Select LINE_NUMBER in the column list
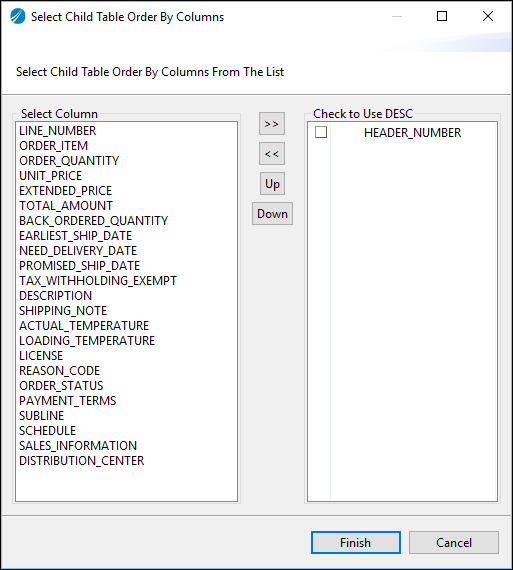513x570 pixels. pyautogui.click(x=57, y=131)
